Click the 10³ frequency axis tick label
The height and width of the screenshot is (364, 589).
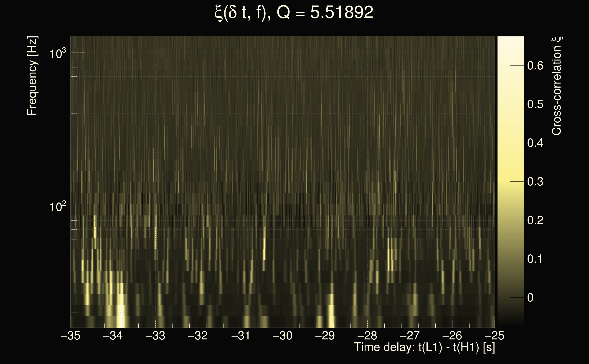coord(58,53)
